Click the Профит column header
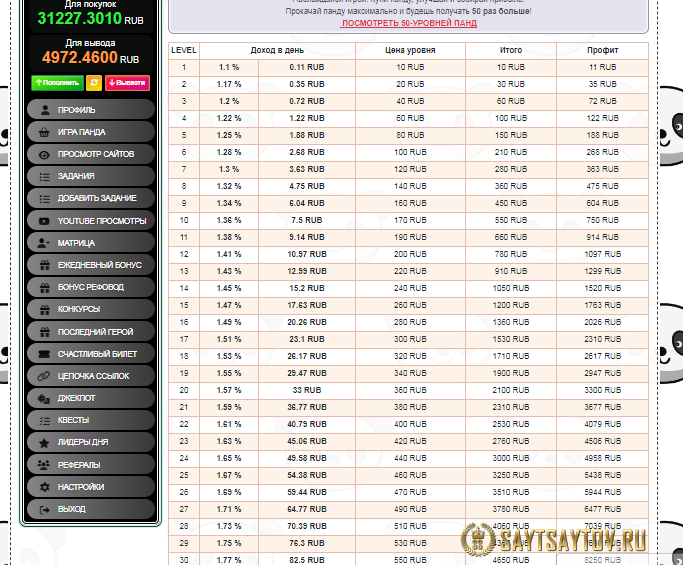 pos(603,50)
